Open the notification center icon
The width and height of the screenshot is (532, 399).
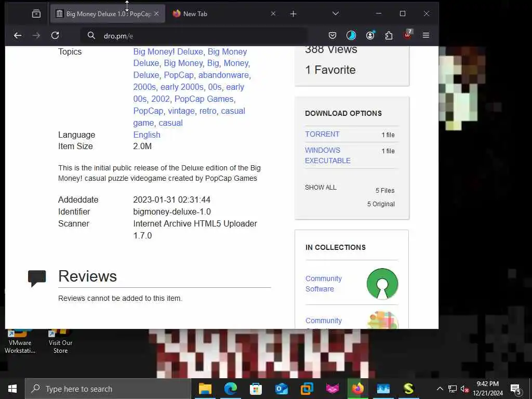click(x=516, y=389)
